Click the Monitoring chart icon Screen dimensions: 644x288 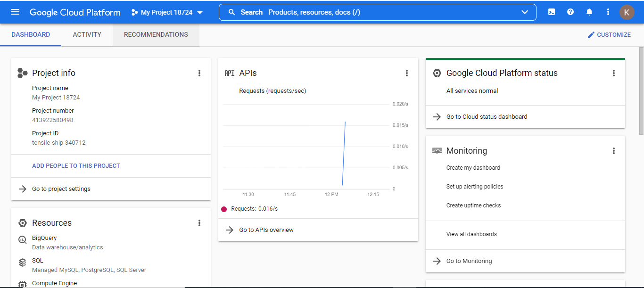(437, 151)
